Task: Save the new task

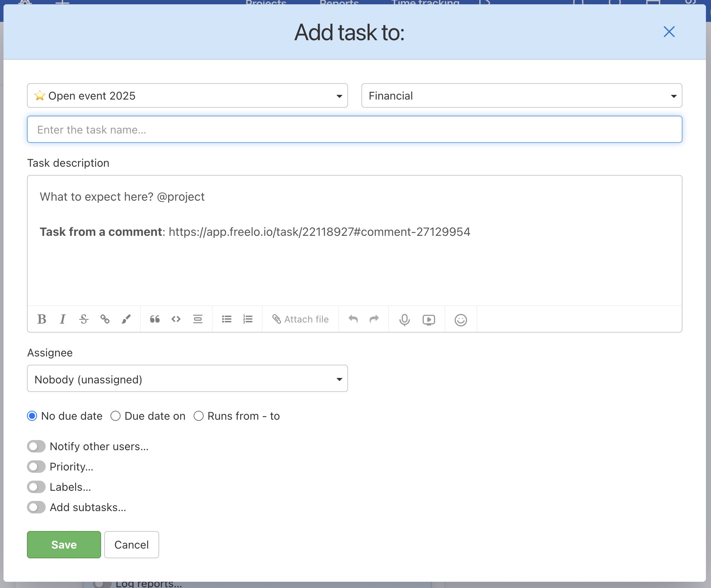Action: coord(64,545)
